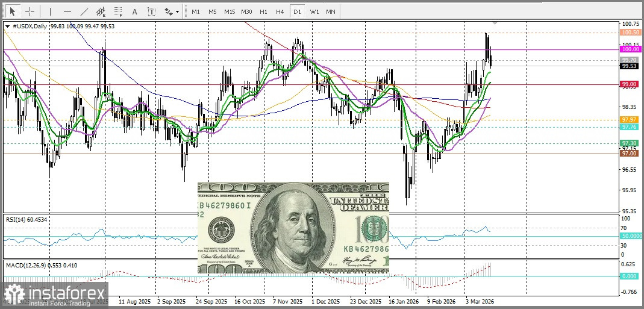The height and width of the screenshot is (309, 644).
Task: Click the current price 99.53 label
Action: [631, 66]
